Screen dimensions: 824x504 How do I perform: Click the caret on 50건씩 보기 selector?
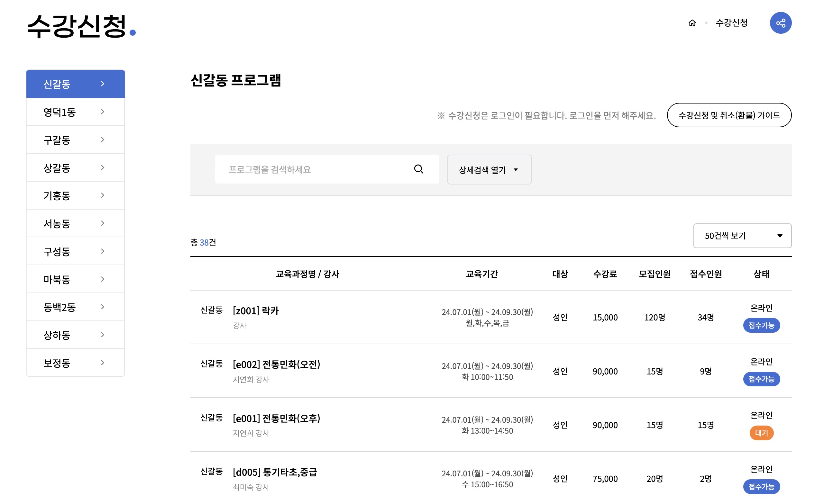coord(780,236)
